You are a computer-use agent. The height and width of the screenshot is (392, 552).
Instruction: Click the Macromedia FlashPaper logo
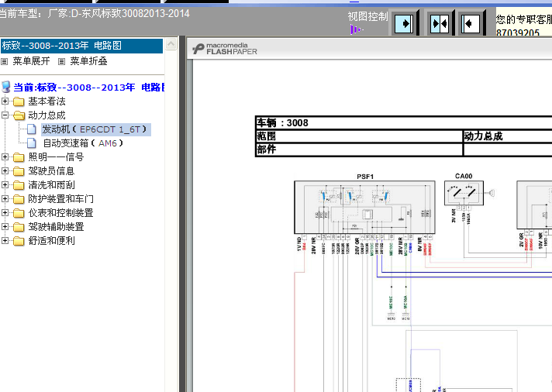tap(225, 49)
